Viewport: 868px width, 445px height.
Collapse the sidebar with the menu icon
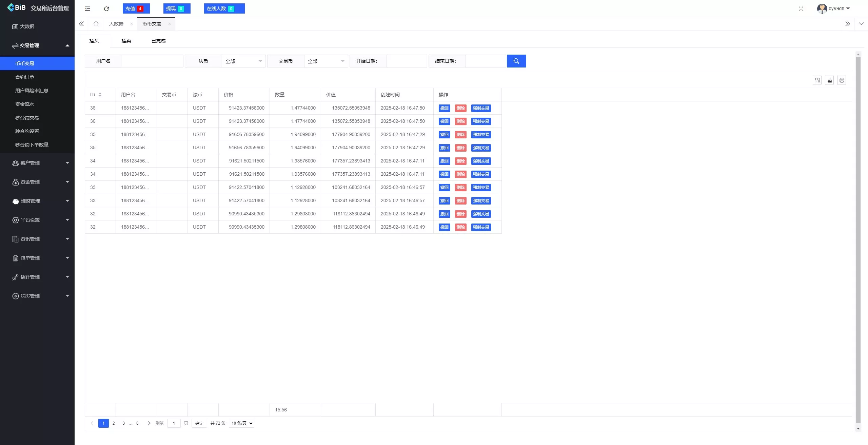[x=87, y=8]
